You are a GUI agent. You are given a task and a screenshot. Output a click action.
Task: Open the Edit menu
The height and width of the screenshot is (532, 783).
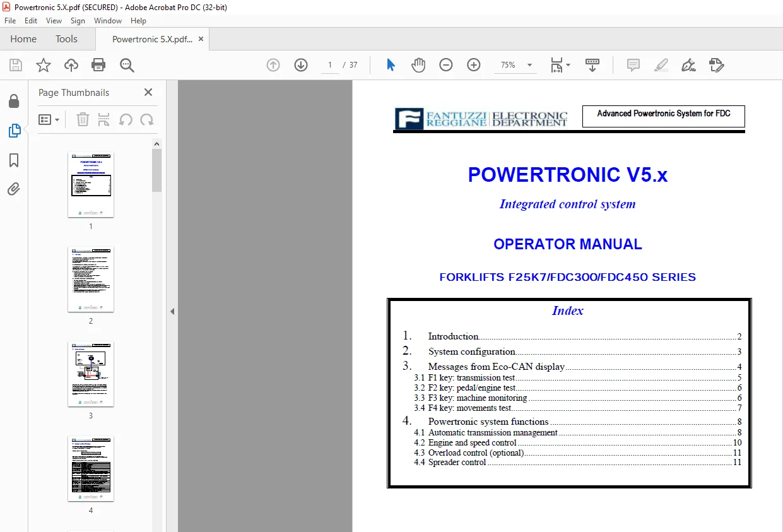pos(31,21)
